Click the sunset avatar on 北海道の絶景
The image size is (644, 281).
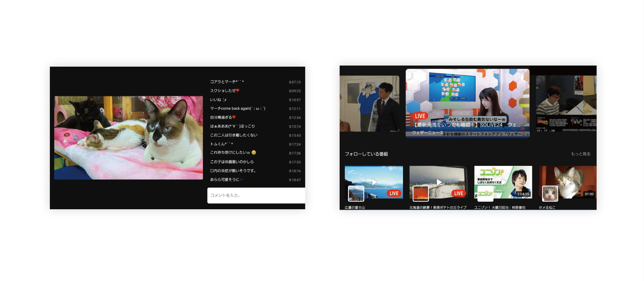pyautogui.click(x=421, y=194)
